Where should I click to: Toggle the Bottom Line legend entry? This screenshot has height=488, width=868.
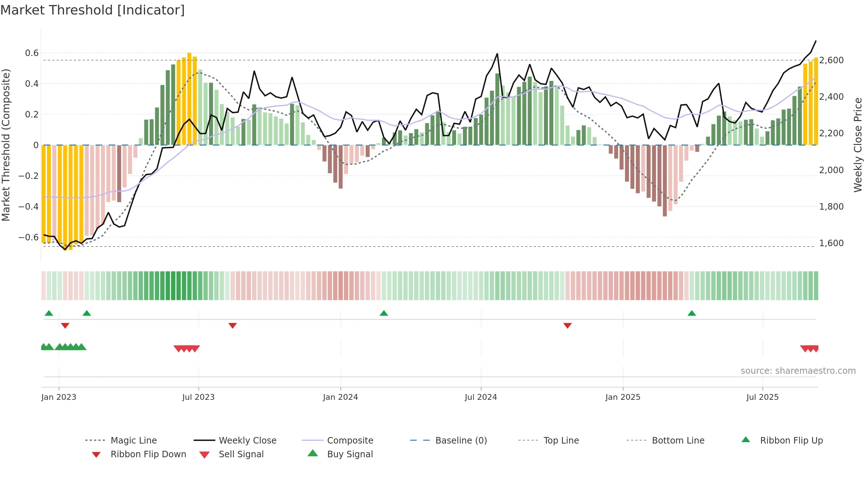(665, 440)
